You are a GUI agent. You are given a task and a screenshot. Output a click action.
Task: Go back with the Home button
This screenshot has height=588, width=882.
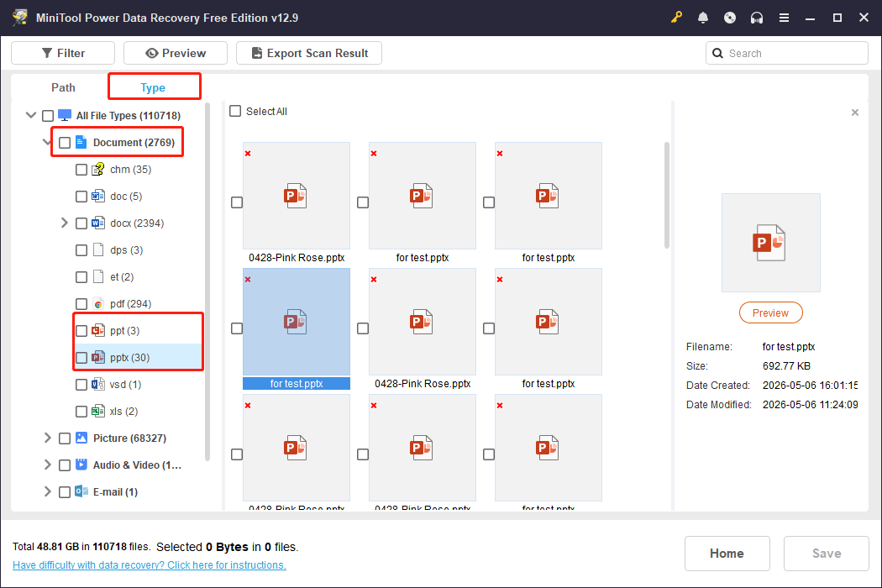click(x=727, y=553)
